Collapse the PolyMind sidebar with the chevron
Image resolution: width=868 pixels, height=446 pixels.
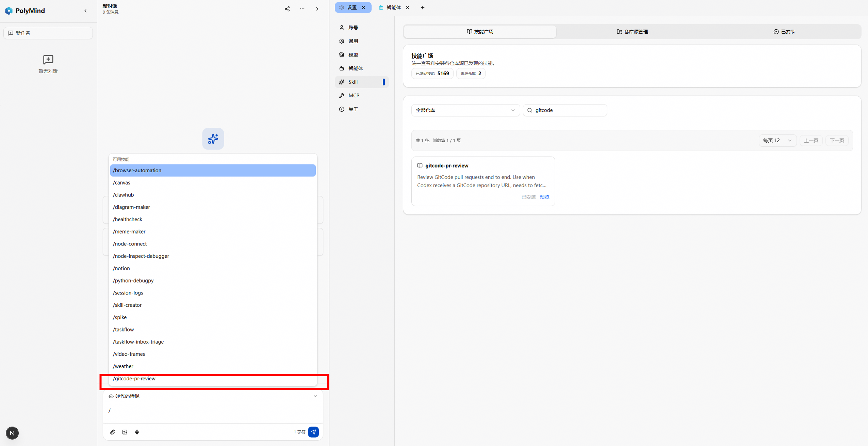(85, 11)
